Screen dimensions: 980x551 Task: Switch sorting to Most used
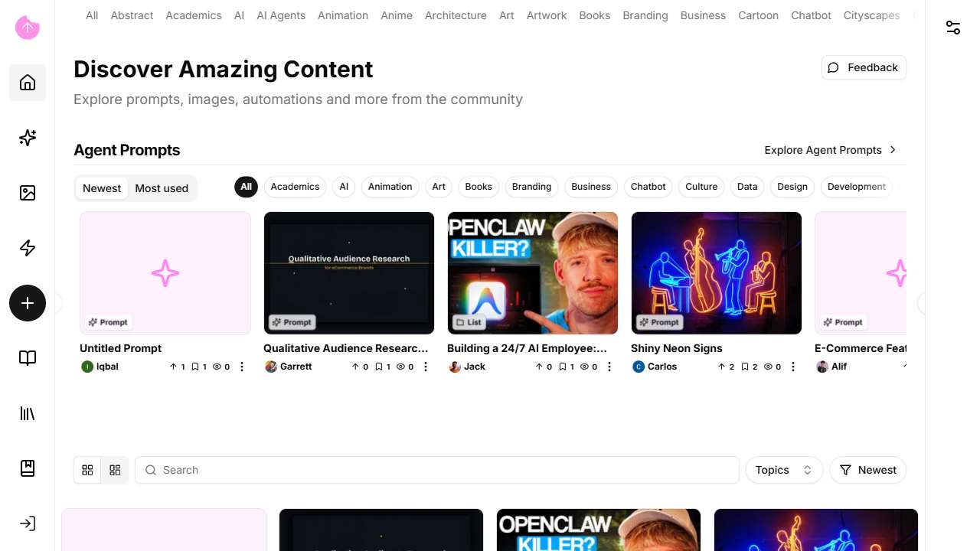point(162,188)
